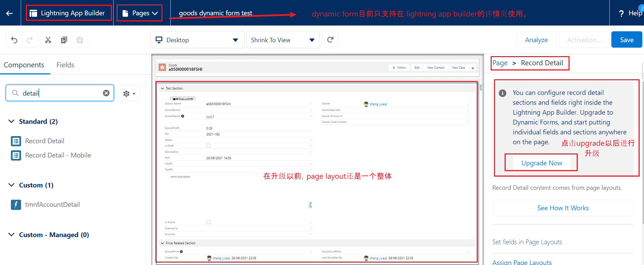
Task: Toggle the Is Draft checkbox
Action: [208, 146]
